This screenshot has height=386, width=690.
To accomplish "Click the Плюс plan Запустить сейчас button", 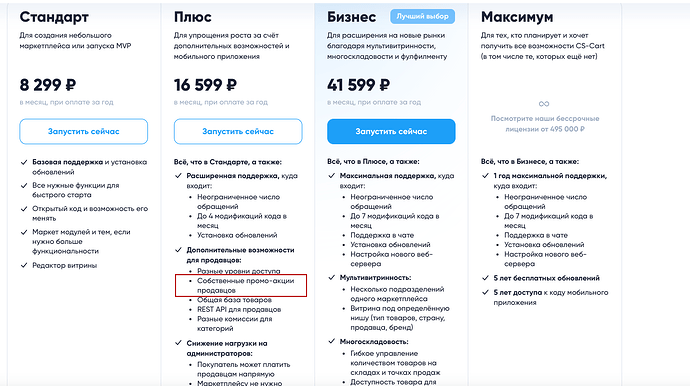I will click(x=238, y=131).
